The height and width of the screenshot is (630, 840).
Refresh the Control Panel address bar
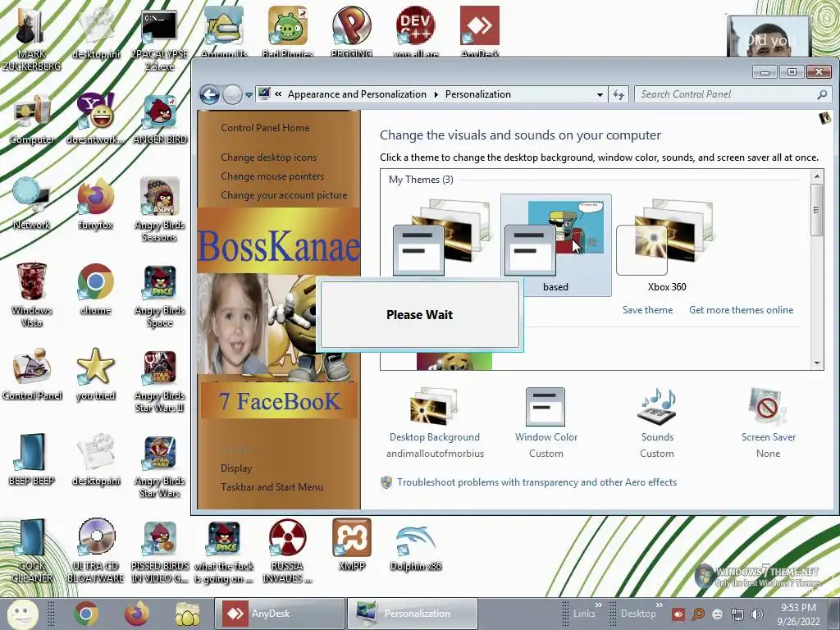619,95
